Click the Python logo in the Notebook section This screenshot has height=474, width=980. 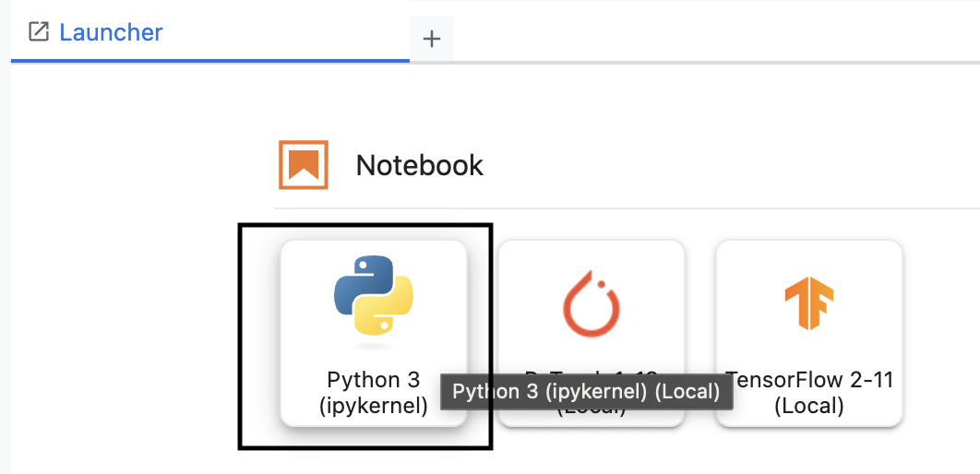coord(373,295)
